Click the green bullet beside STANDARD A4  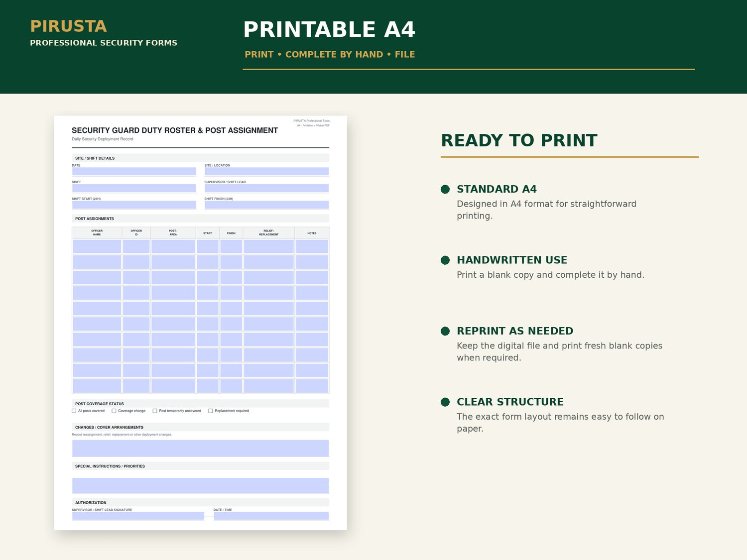pos(445,189)
